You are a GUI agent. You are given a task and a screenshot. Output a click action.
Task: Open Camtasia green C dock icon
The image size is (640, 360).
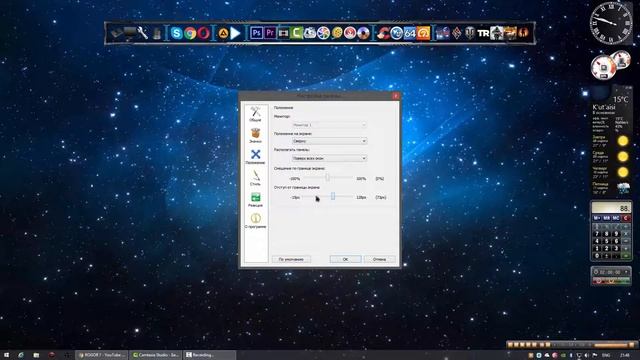(x=296, y=33)
